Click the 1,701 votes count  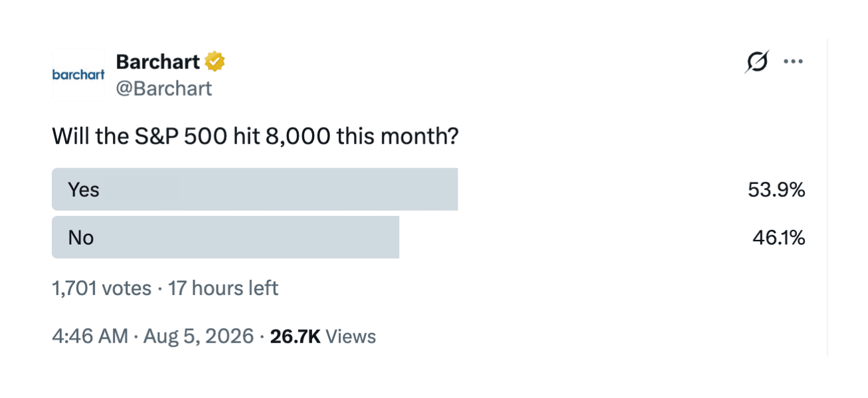pyautogui.click(x=102, y=288)
